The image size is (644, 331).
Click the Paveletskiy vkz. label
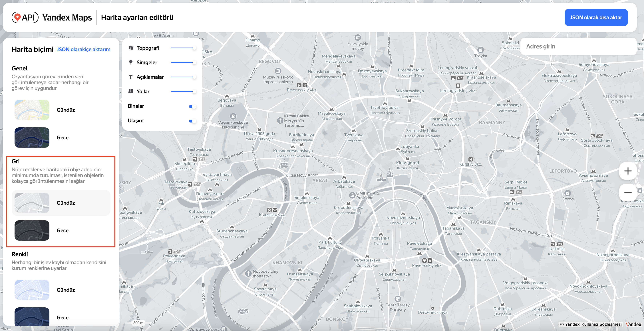coord(427,266)
